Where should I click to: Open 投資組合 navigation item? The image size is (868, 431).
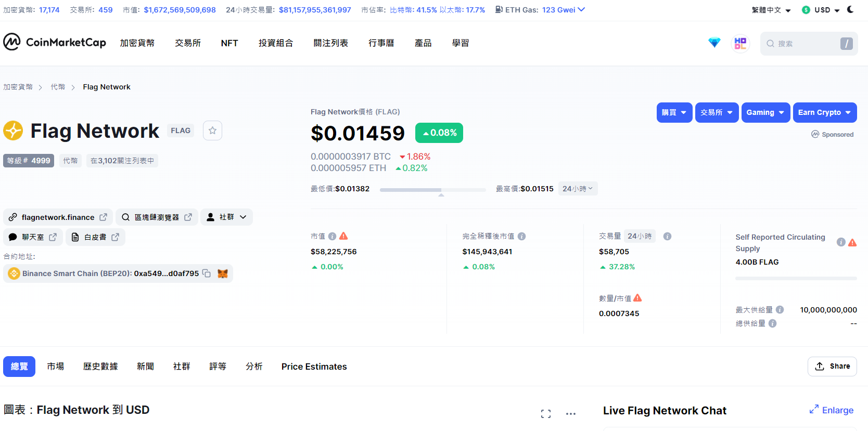pyautogui.click(x=276, y=43)
